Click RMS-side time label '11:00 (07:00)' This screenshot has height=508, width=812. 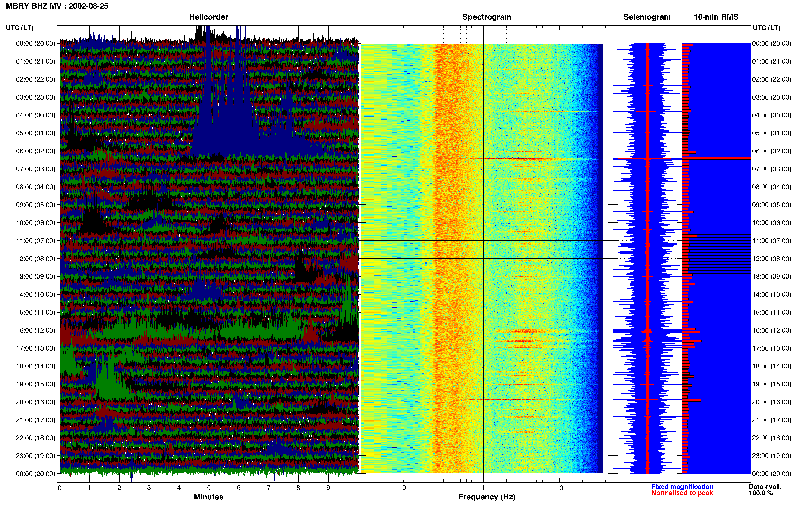tap(772, 241)
